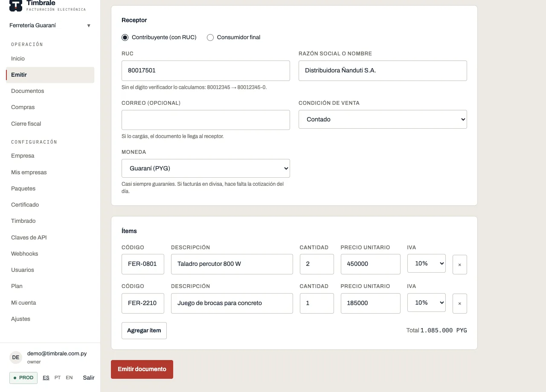Open the Condición de venta dropdown
This screenshot has width=546, height=392.
tap(383, 119)
